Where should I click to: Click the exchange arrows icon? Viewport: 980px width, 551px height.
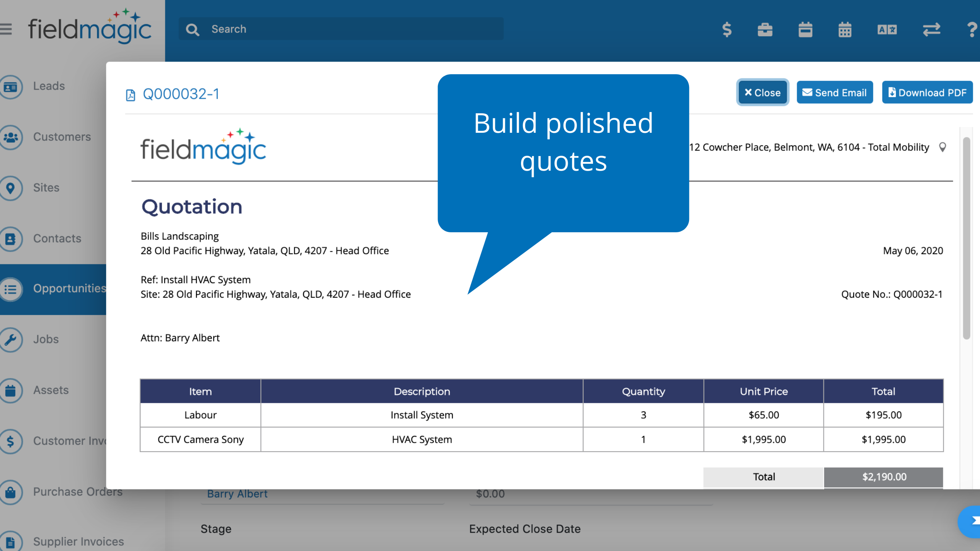click(x=931, y=29)
